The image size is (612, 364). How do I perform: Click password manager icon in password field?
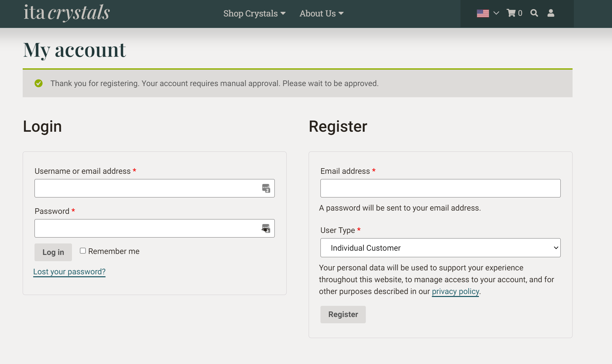pyautogui.click(x=266, y=228)
